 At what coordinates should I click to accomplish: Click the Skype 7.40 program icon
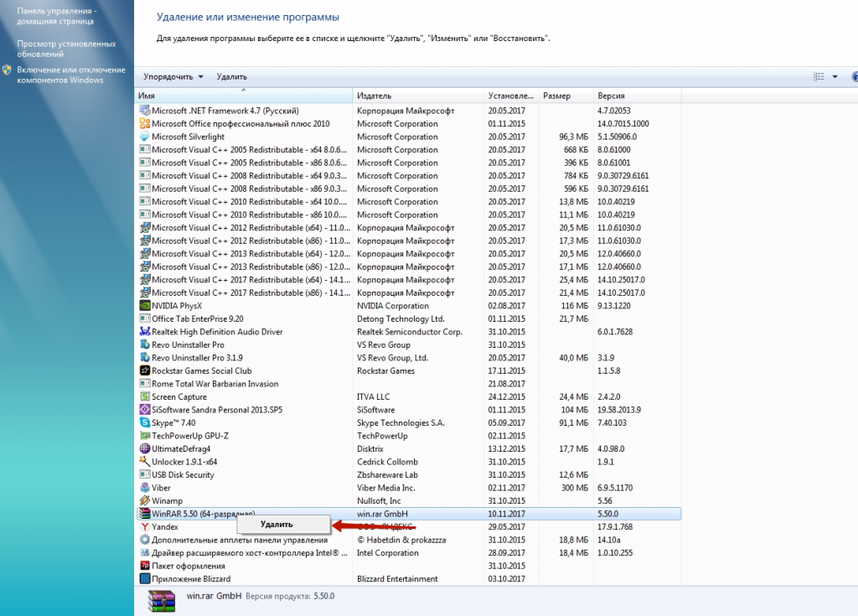point(145,423)
